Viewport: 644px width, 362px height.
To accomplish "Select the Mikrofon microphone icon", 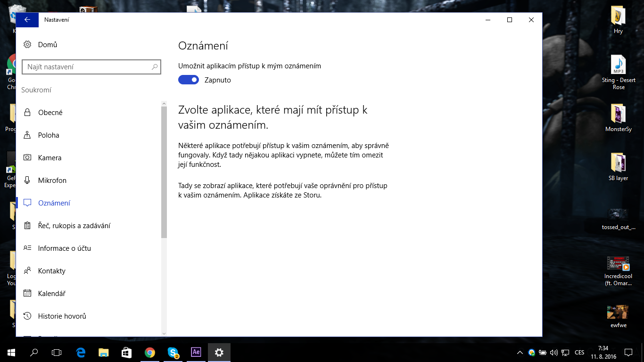I will (x=27, y=181).
